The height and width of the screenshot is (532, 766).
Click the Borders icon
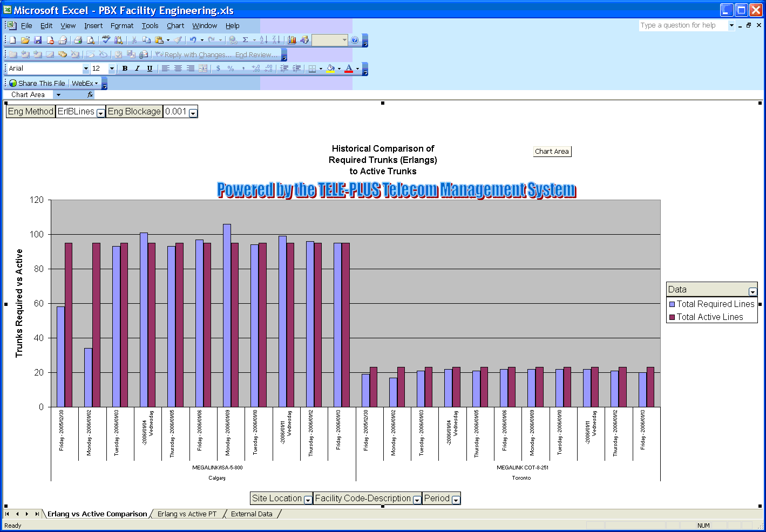[312, 69]
